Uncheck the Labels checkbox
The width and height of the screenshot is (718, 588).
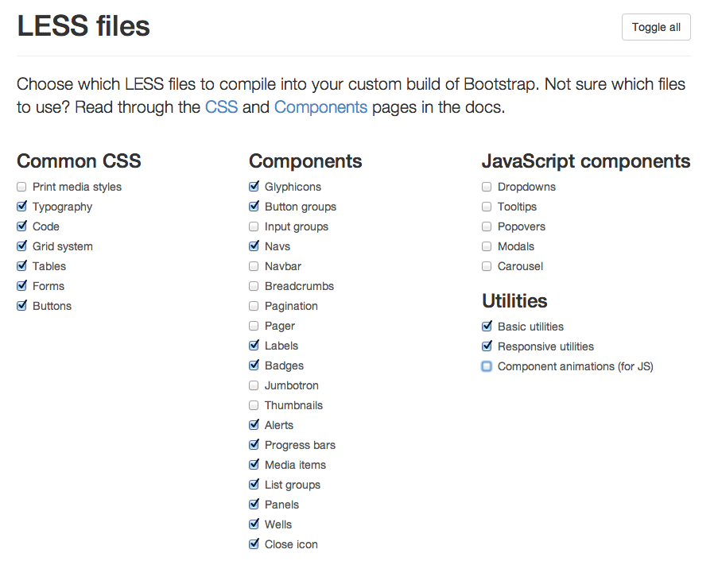click(254, 346)
